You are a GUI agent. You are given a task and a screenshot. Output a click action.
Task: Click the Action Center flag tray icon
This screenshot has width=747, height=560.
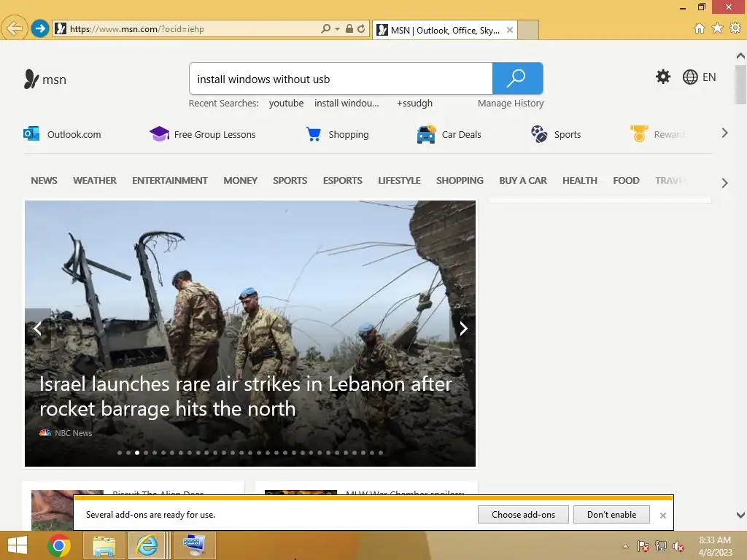point(643,546)
